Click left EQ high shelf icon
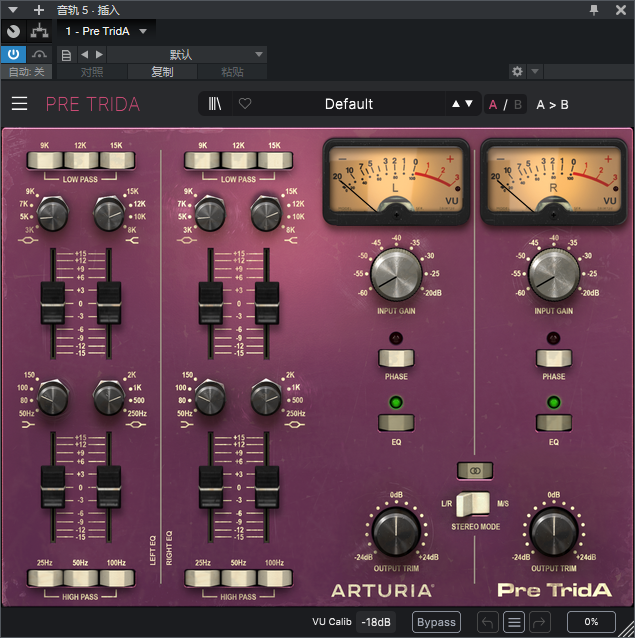Viewport: 635px width, 638px height. [132, 241]
